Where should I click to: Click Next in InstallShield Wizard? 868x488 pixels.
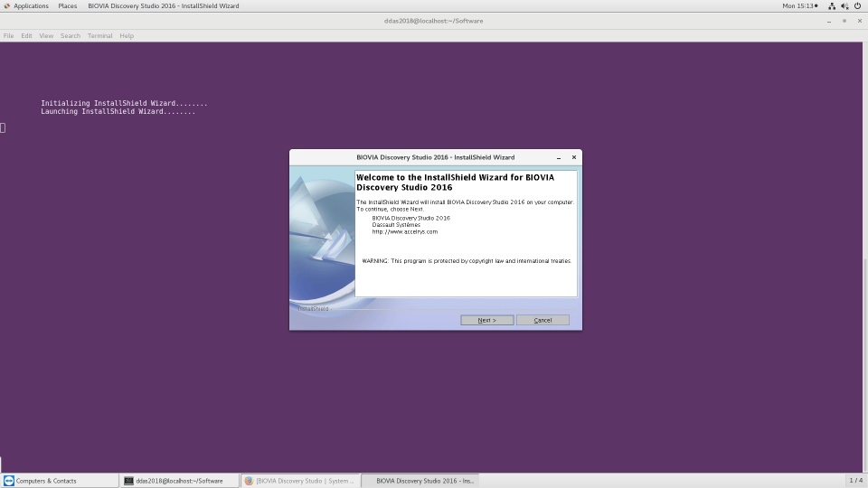486,320
